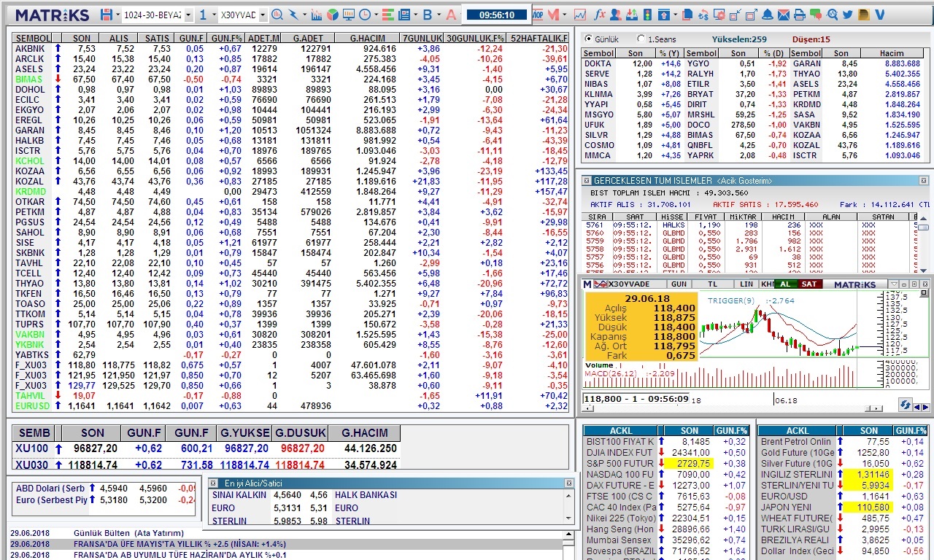934x560 pixels.
Task: Click the fx formula icon
Action: click(x=600, y=15)
